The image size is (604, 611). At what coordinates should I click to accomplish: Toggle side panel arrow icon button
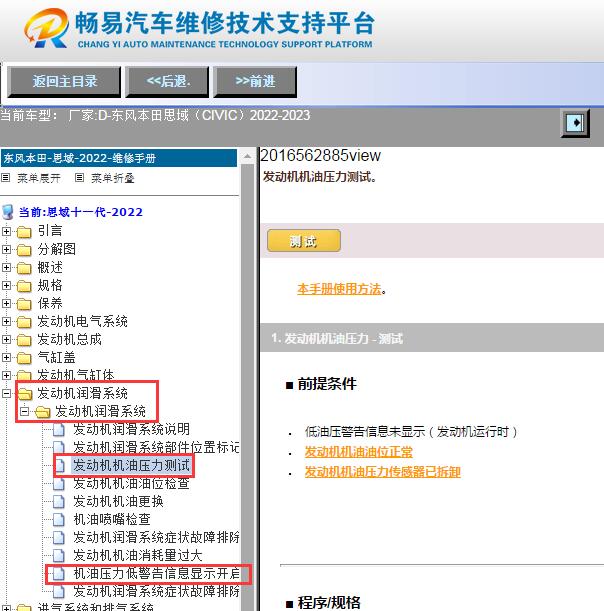pyautogui.click(x=575, y=123)
